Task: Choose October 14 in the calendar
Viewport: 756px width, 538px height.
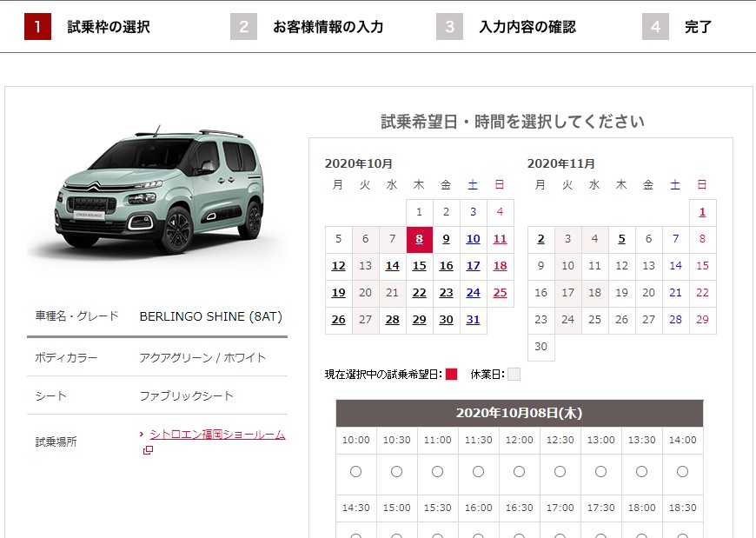Action: 393,266
